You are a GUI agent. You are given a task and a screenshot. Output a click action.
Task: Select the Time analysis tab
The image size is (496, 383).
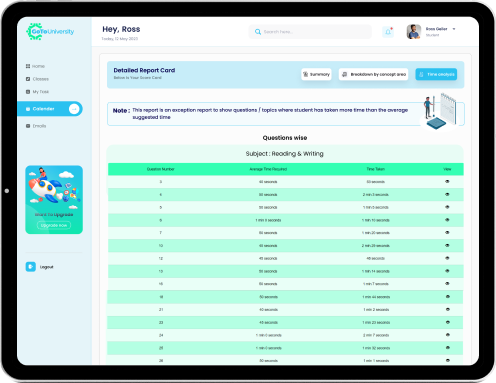click(436, 74)
